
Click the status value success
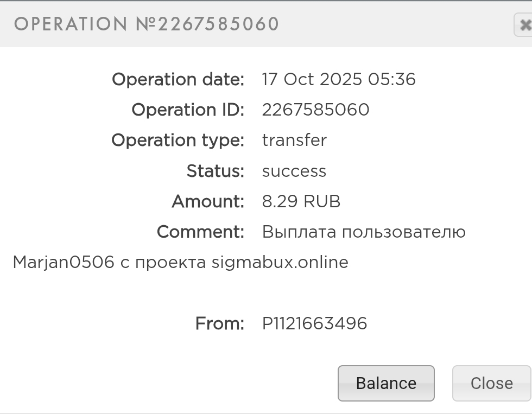(x=294, y=171)
